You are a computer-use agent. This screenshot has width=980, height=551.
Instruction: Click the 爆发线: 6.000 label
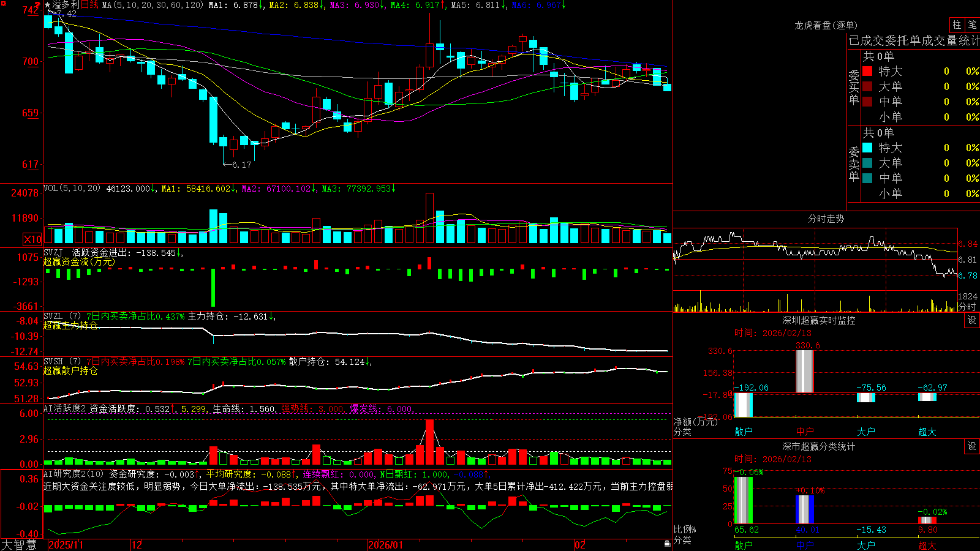pyautogui.click(x=382, y=409)
